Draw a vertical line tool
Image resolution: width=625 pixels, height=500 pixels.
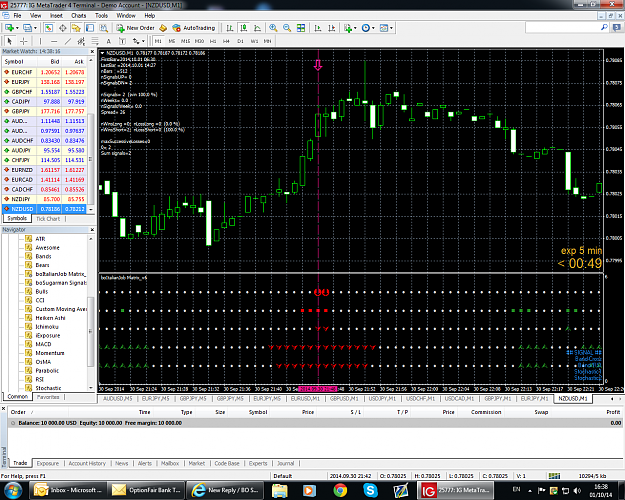coord(40,41)
